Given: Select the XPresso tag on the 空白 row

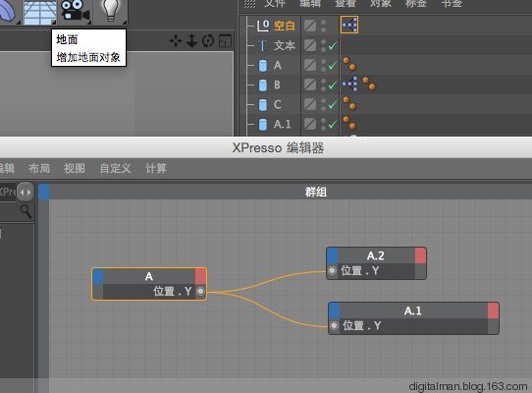Looking at the screenshot, I should point(349,25).
